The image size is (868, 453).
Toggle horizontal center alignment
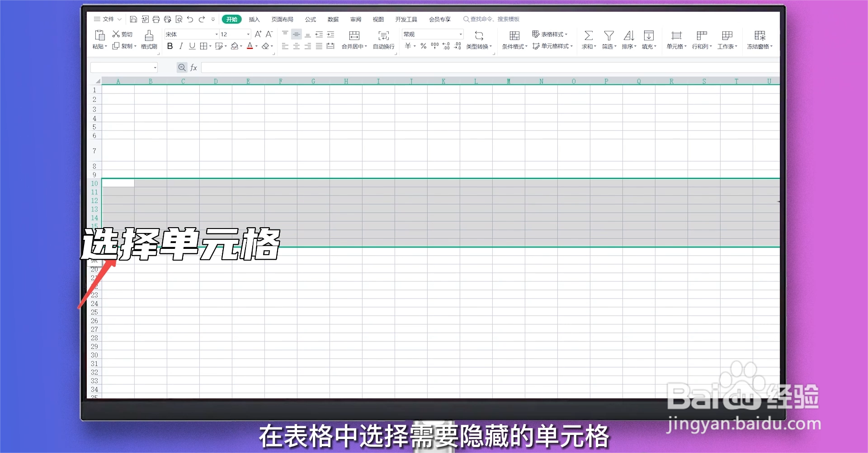297,46
